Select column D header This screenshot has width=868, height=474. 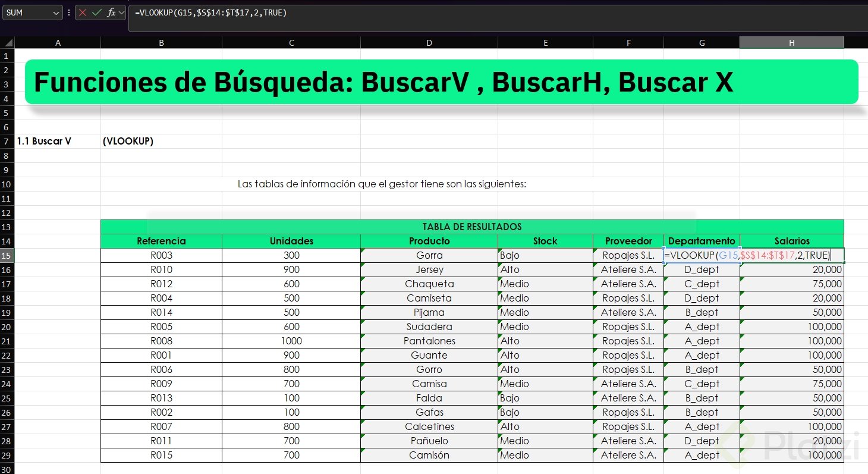pos(429,43)
